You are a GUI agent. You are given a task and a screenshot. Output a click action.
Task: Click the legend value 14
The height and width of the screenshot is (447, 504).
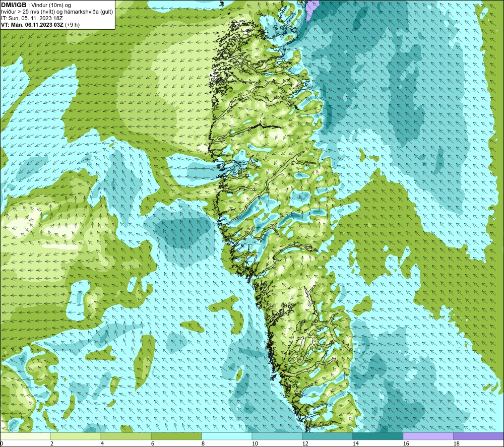click(x=355, y=444)
